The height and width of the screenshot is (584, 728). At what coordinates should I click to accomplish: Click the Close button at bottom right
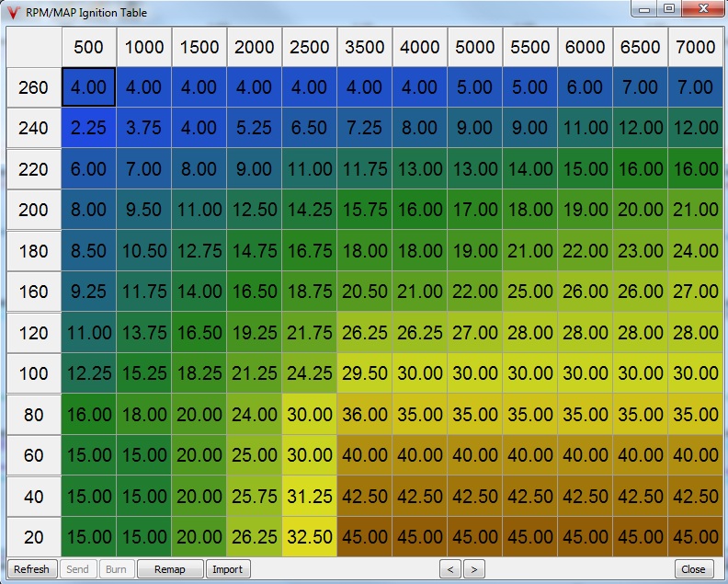(x=694, y=569)
